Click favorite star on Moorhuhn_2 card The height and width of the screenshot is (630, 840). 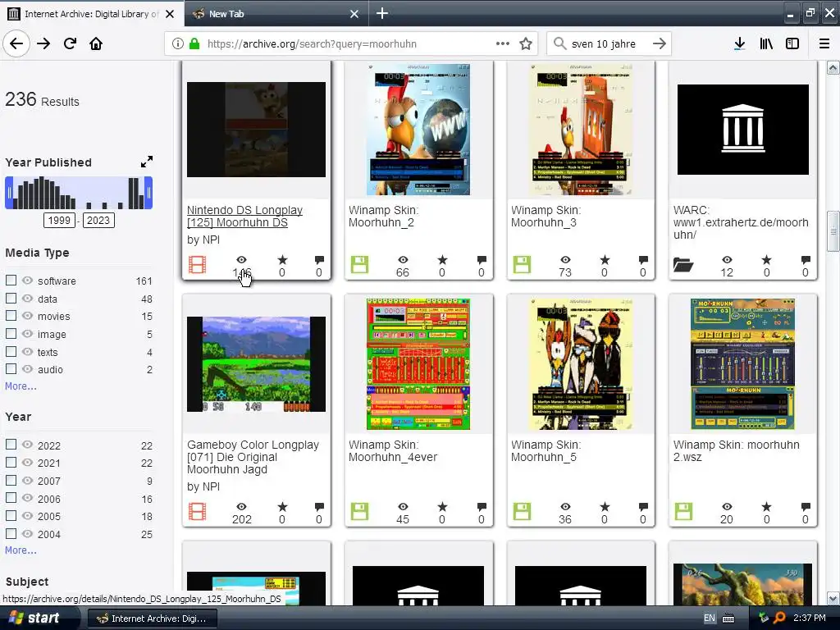point(442,260)
